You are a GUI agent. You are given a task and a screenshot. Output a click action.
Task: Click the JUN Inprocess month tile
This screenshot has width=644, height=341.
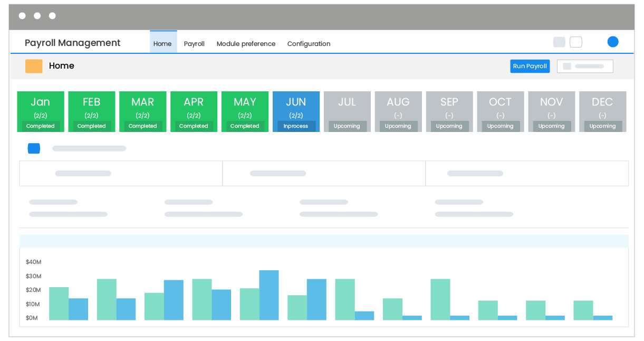(x=296, y=111)
